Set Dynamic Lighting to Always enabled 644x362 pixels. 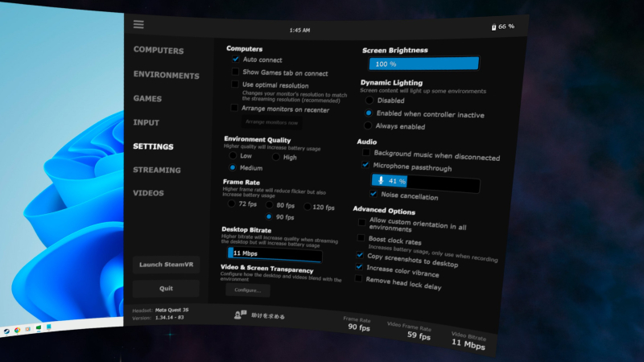tap(369, 126)
